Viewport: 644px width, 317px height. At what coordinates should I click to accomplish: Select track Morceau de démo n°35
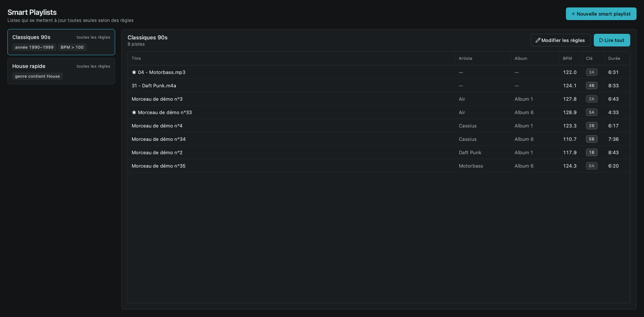point(379,166)
